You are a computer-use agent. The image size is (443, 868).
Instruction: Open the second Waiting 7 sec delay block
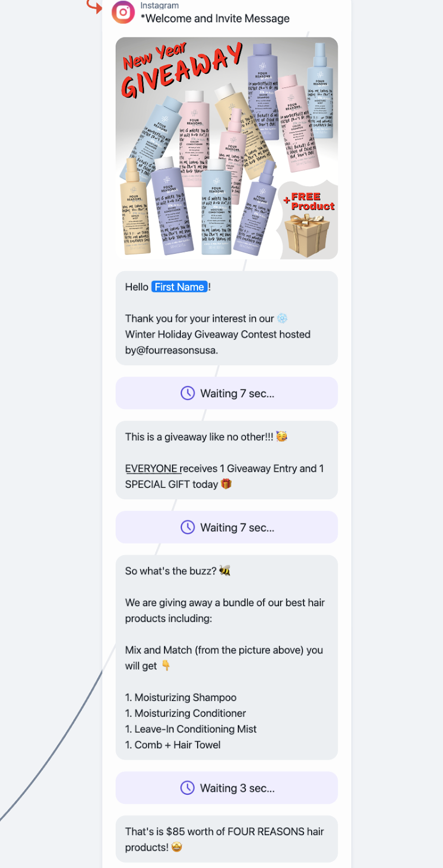pos(227,527)
